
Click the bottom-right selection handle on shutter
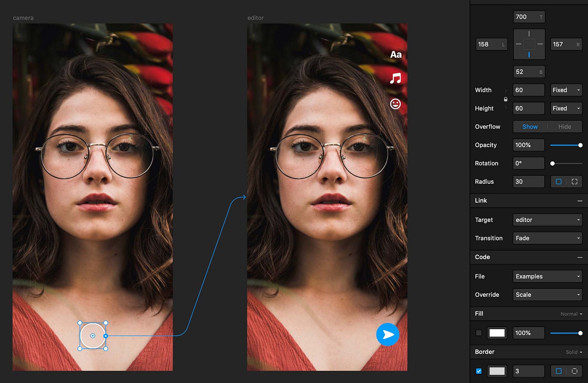click(106, 349)
